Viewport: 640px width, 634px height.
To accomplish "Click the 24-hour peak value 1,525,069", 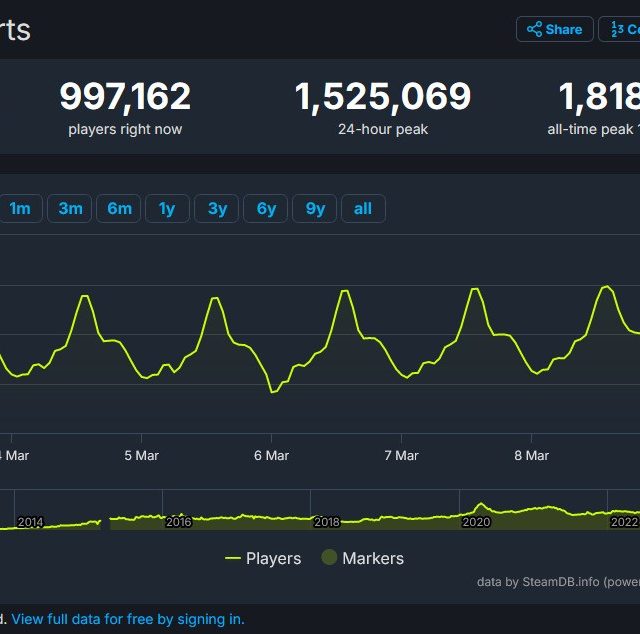I will coord(382,97).
